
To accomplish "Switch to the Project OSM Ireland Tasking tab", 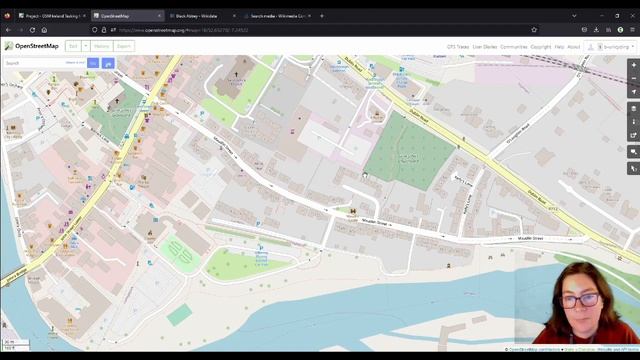I will (x=52, y=16).
